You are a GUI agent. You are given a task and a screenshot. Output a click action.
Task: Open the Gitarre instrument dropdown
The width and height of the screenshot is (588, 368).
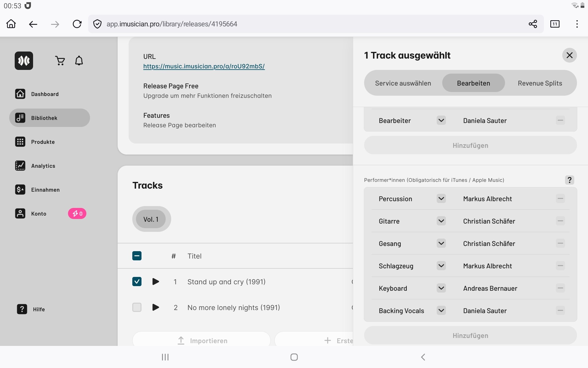(x=441, y=221)
